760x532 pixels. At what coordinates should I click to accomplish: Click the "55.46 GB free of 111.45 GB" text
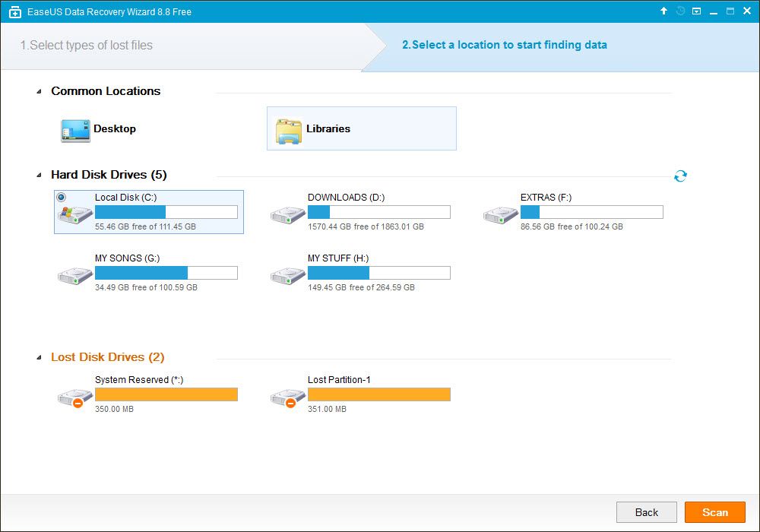coord(145,226)
